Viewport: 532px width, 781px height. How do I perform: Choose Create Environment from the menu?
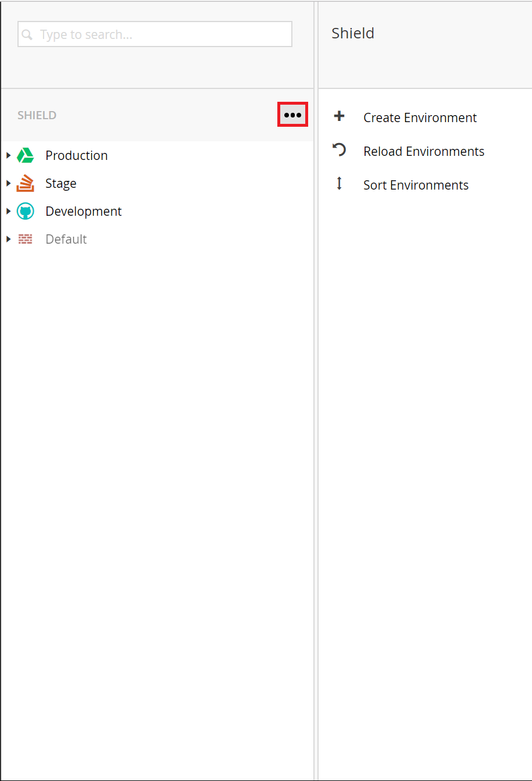pyautogui.click(x=420, y=117)
